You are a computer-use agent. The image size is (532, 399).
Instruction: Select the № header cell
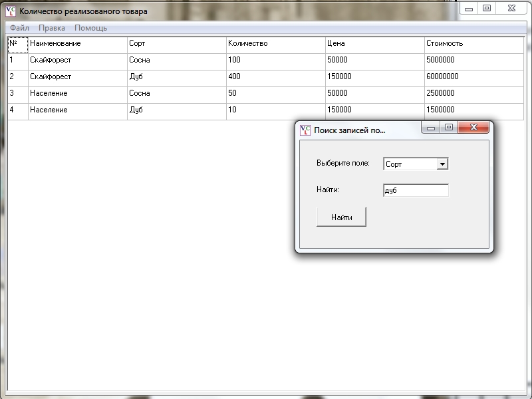18,45
